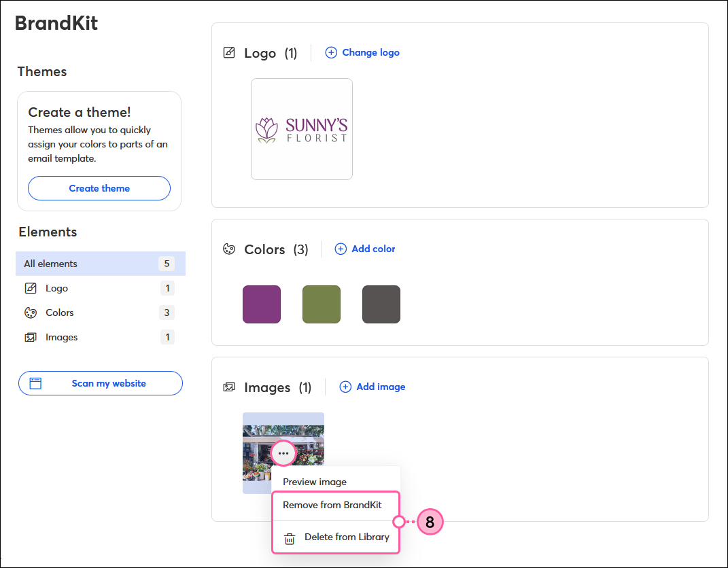The height and width of the screenshot is (568, 728).
Task: Click the Add image link
Action: click(372, 387)
